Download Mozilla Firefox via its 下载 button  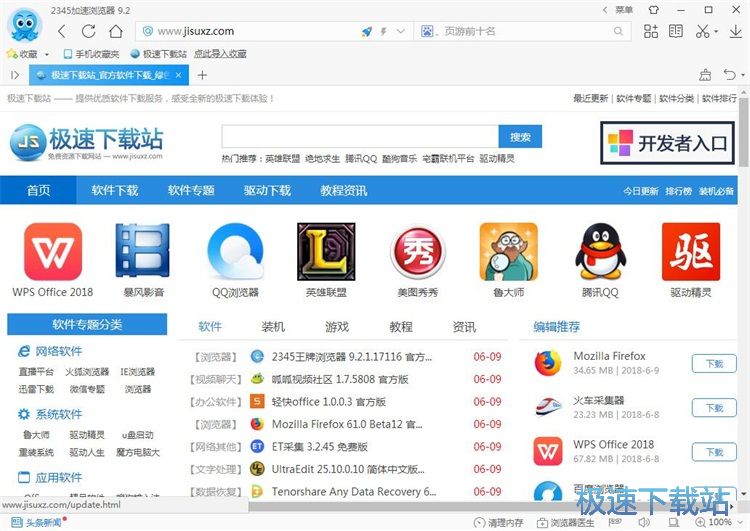click(714, 364)
